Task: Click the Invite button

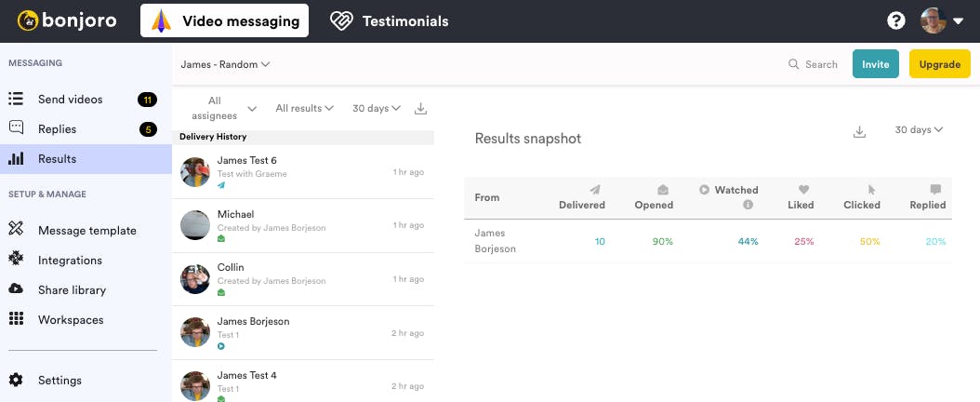Action: [875, 64]
